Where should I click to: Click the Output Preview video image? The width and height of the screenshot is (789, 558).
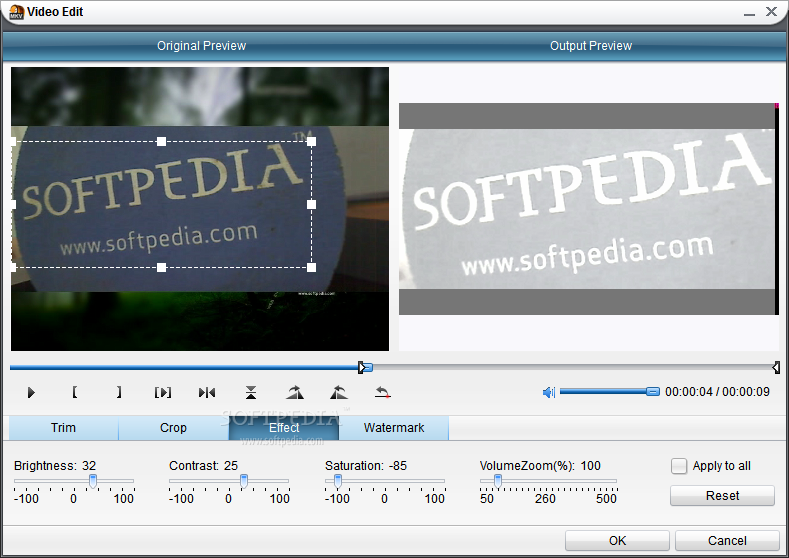click(589, 209)
